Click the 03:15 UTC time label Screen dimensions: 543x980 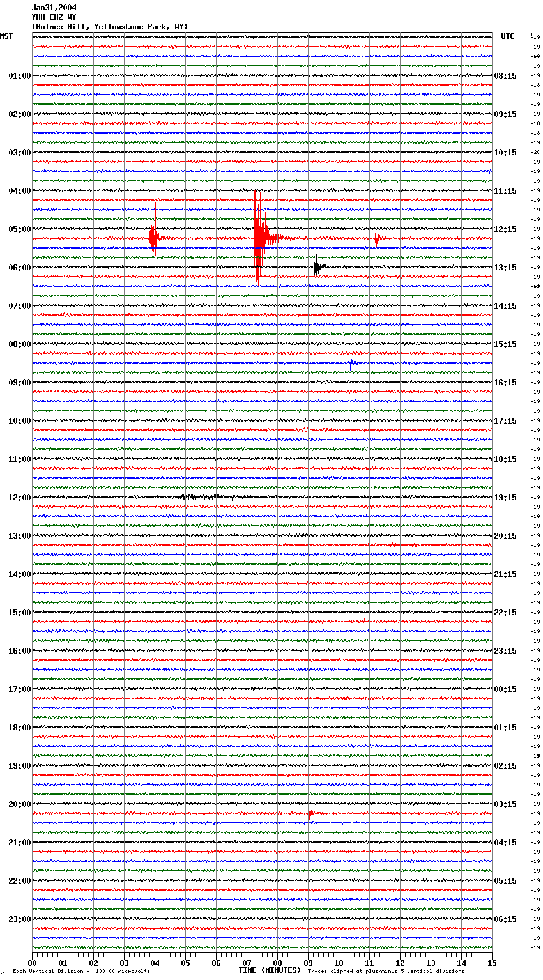[505, 804]
